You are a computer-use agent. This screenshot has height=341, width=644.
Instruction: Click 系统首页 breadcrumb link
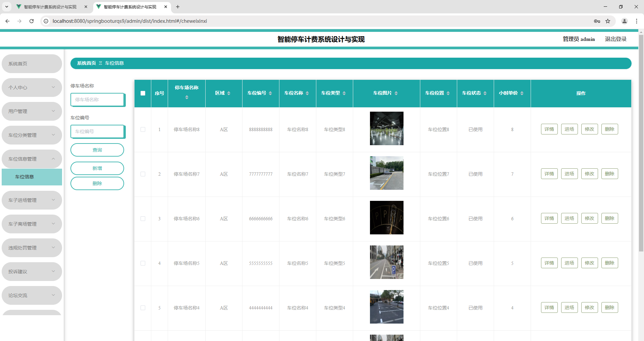(87, 63)
